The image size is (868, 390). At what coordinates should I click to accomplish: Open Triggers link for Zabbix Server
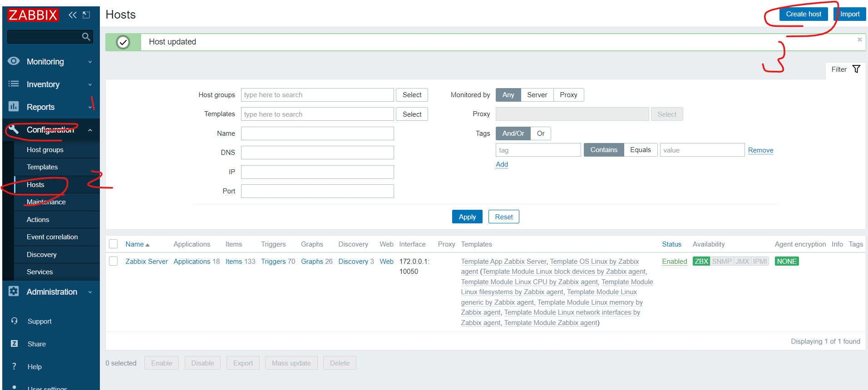(x=273, y=262)
